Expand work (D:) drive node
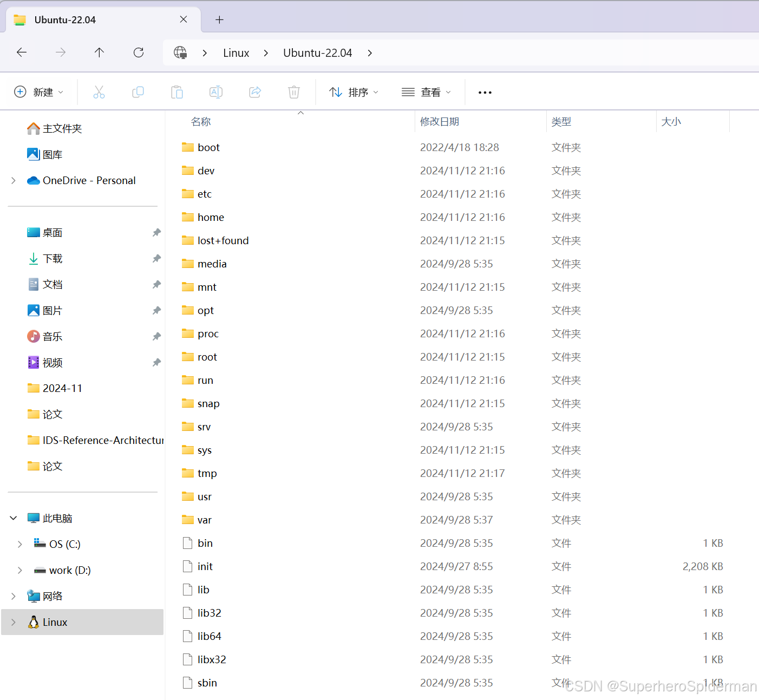The width and height of the screenshot is (759, 700). 20,570
